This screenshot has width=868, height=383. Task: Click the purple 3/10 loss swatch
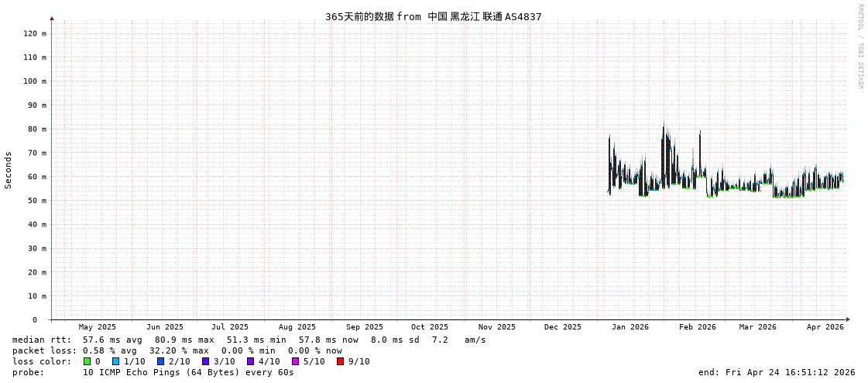(205, 361)
